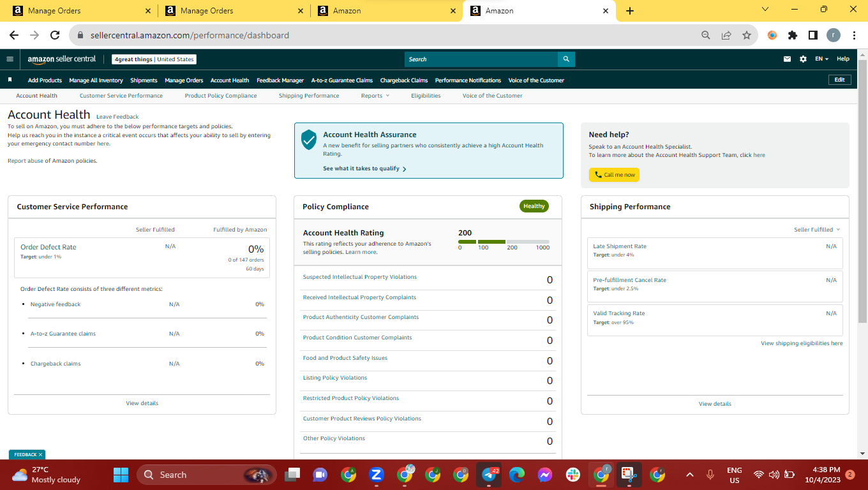
Task: Reload the page with the refresh icon
Action: coord(55,35)
